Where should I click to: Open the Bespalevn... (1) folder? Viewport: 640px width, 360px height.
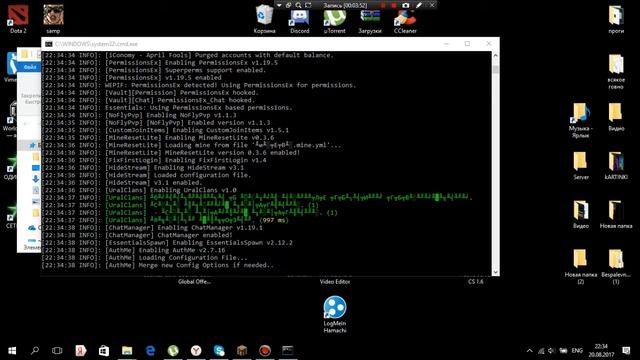coord(616,266)
